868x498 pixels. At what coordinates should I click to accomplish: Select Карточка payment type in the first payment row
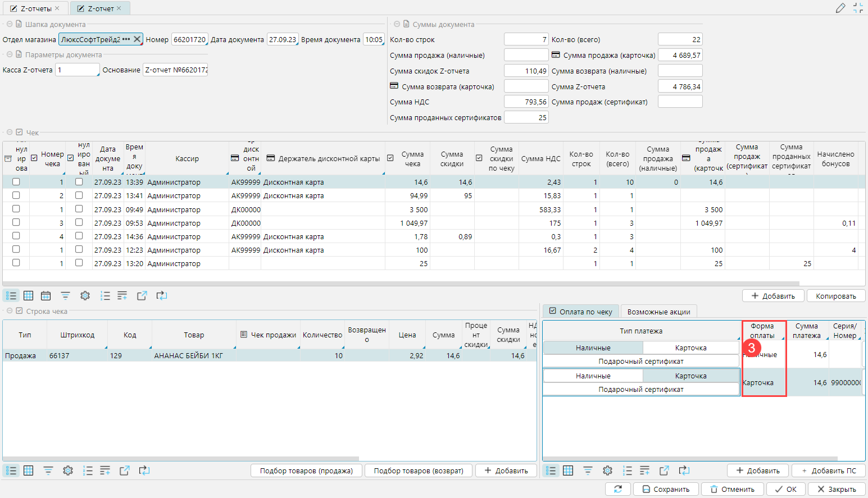pos(690,348)
